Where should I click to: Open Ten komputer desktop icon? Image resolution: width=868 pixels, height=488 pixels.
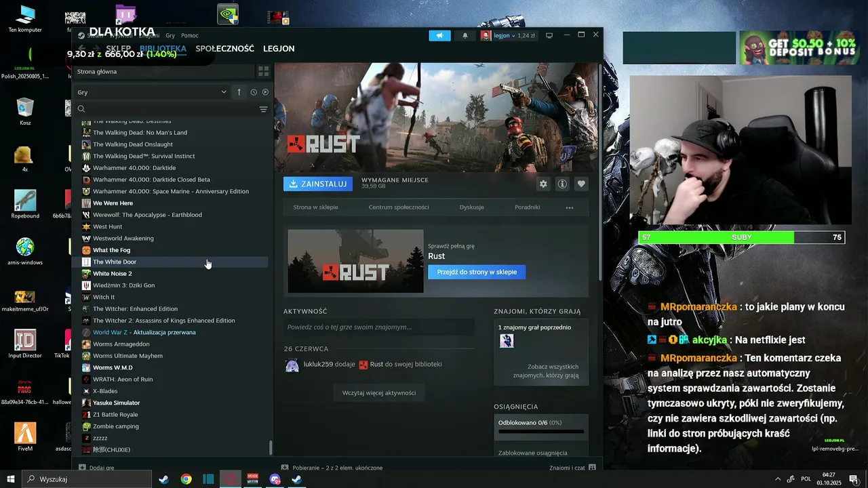click(x=25, y=19)
